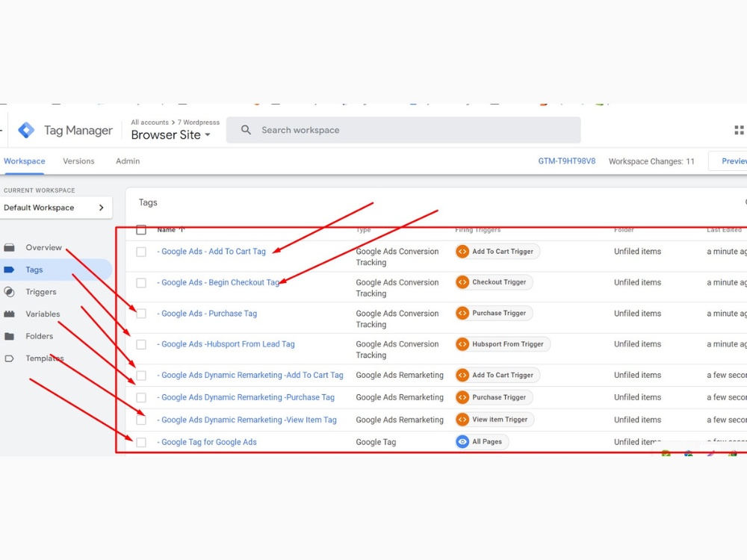Open the Google apps grid icon

(x=739, y=130)
